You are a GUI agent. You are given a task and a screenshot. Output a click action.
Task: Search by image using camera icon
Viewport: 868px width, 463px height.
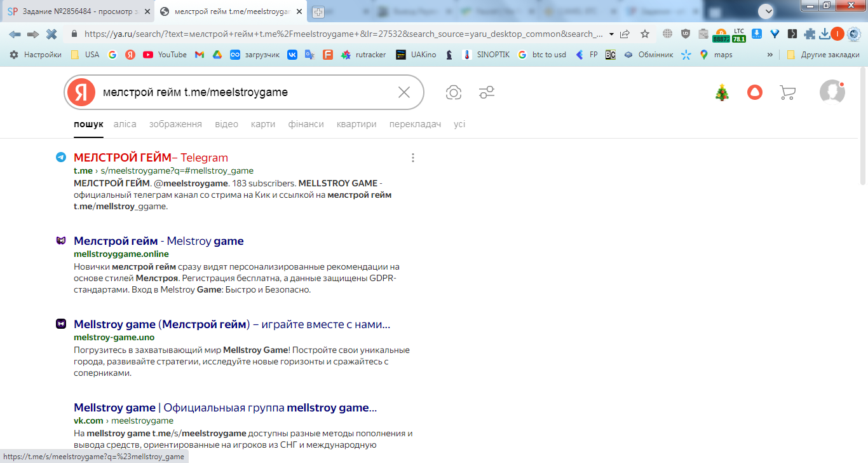click(x=454, y=92)
